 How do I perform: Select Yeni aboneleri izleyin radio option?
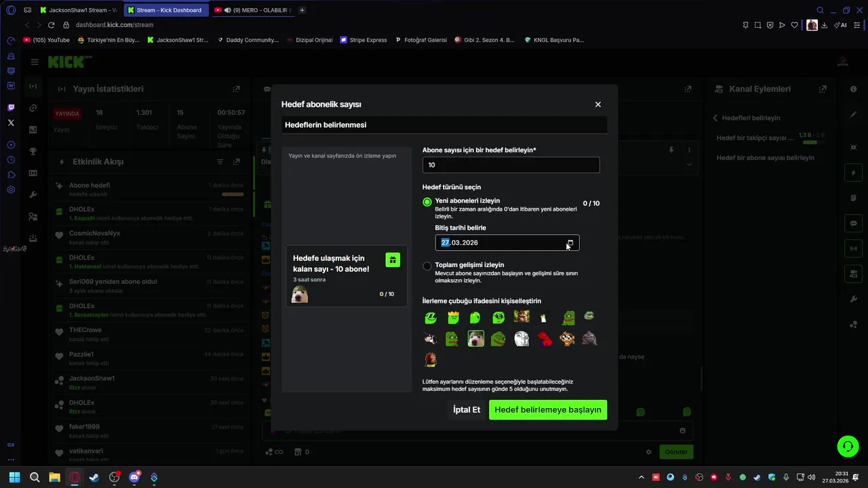[427, 201]
